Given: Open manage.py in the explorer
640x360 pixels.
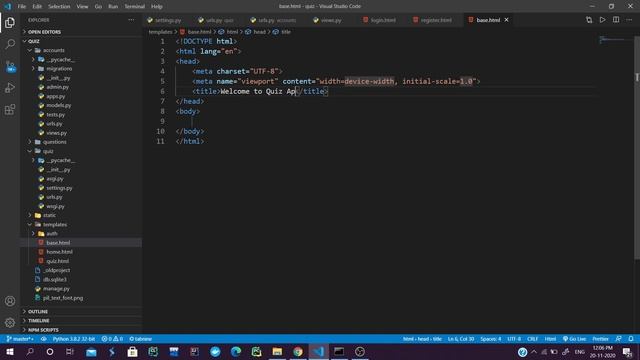Looking at the screenshot, I should point(82,289).
